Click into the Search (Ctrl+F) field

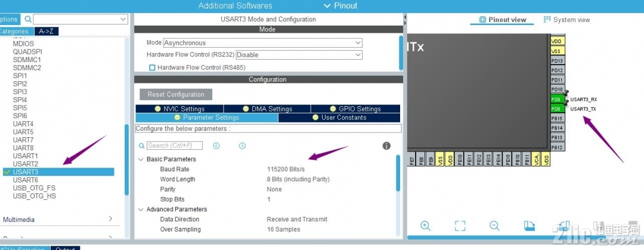pyautogui.click(x=175, y=146)
